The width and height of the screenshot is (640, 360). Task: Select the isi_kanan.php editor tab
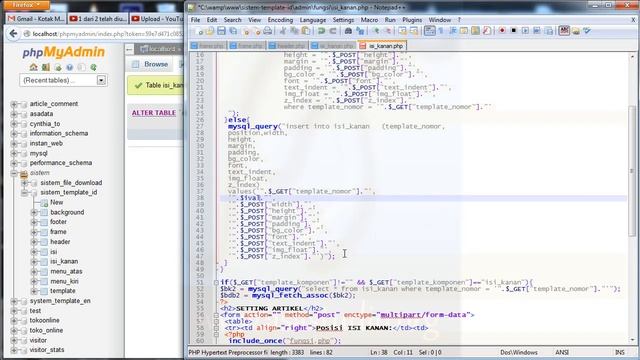click(382, 46)
